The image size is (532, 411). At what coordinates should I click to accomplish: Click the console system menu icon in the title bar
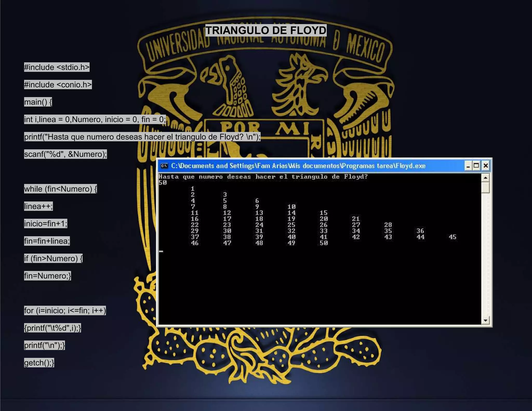coord(164,166)
